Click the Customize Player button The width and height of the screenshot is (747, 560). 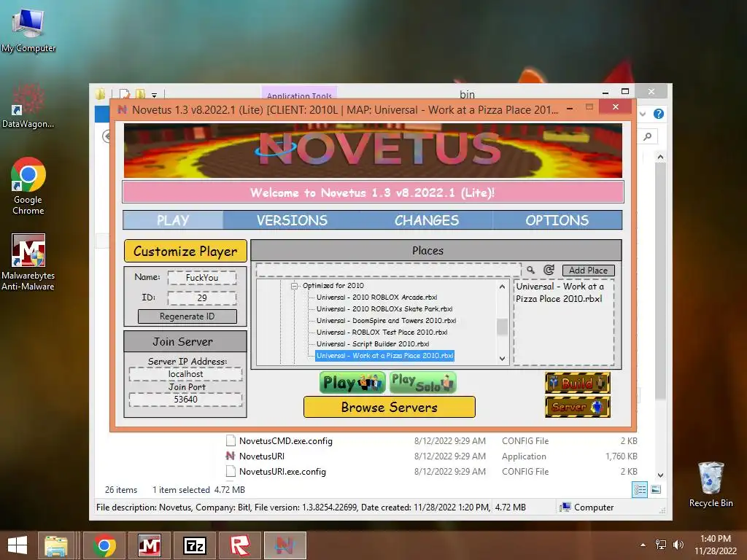(x=185, y=251)
